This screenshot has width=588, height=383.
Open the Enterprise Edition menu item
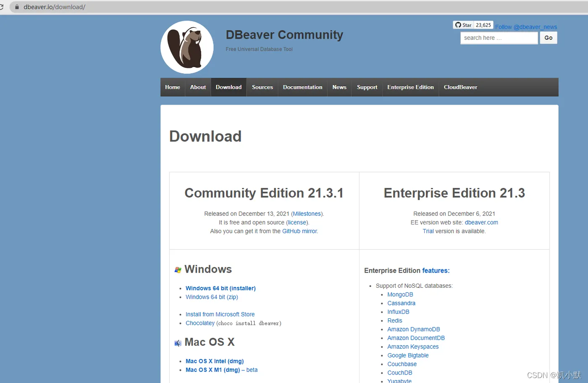[410, 87]
